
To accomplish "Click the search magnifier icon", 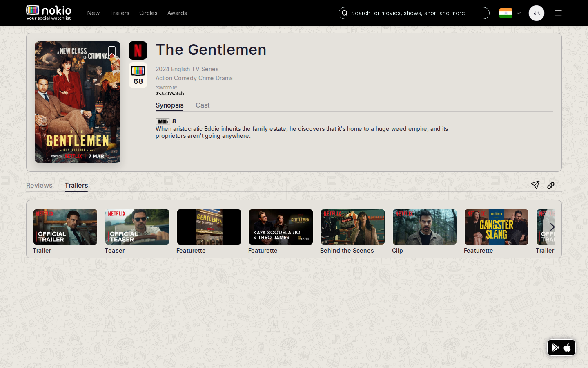I will click(345, 13).
